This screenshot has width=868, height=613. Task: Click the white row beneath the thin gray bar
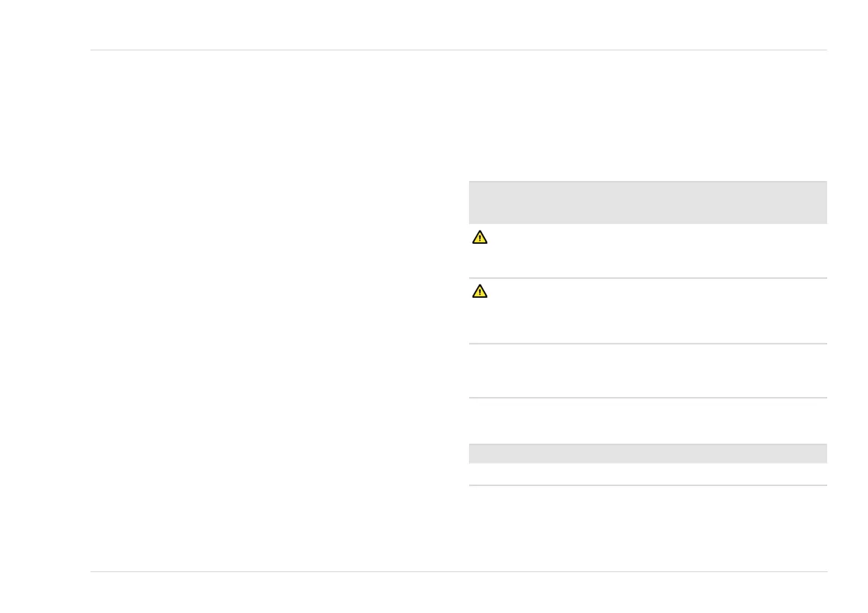[x=647, y=474]
